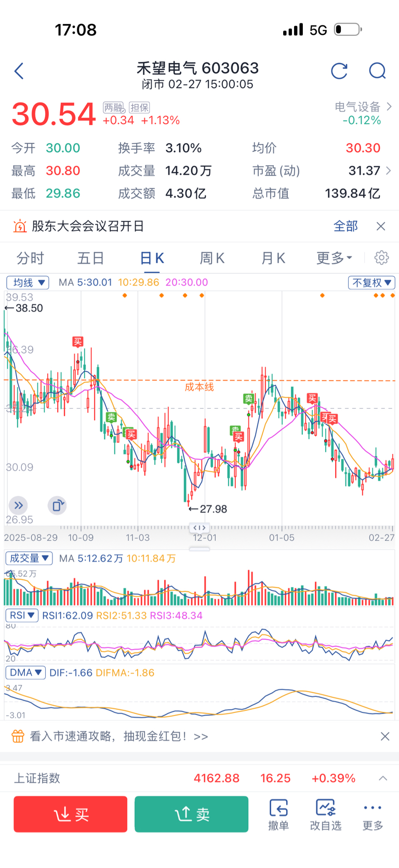This screenshot has width=399, height=868.
Task: Open chart settings gear icon
Action: [381, 258]
